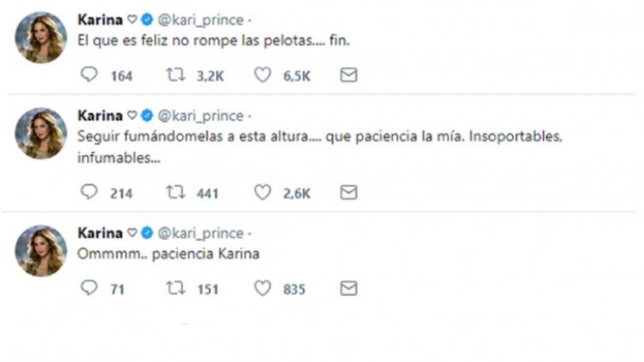Retweet the tweet with 441 retweets
This screenshot has height=362, width=644.
pos(176,192)
